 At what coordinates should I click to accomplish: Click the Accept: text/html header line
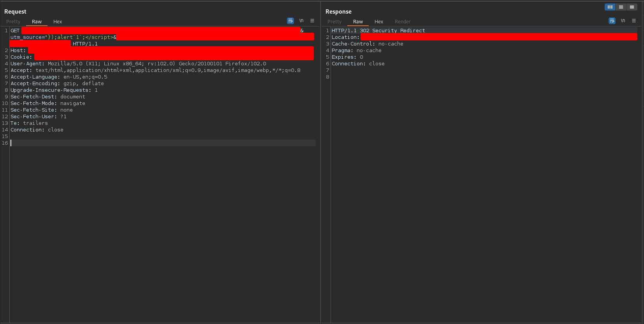[155, 70]
